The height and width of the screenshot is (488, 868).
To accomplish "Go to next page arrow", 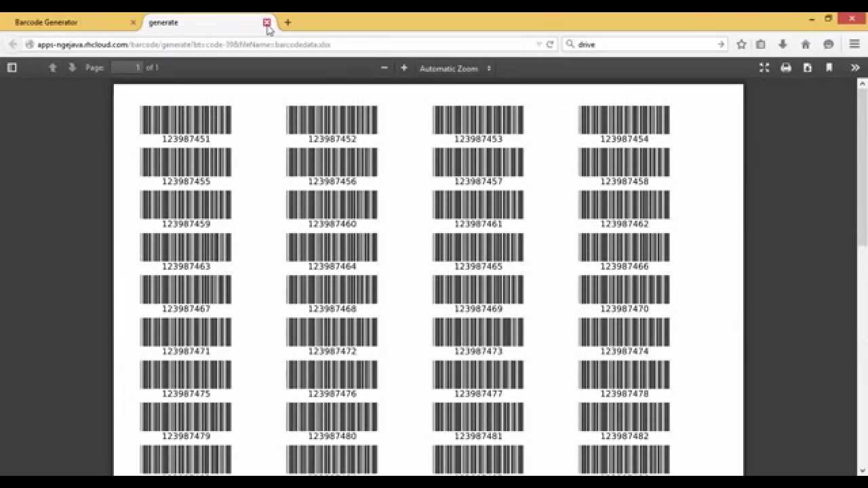I will 72,68.
